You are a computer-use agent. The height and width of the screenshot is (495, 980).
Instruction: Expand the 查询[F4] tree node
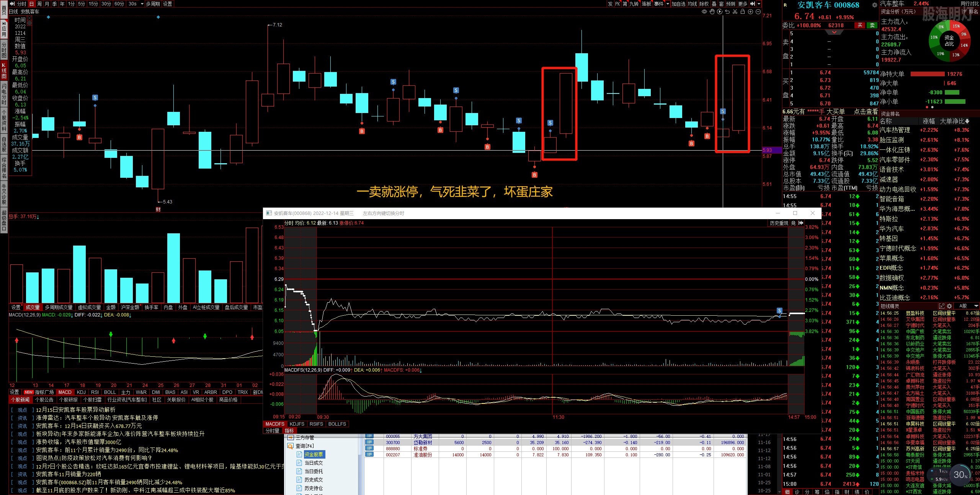[290, 446]
